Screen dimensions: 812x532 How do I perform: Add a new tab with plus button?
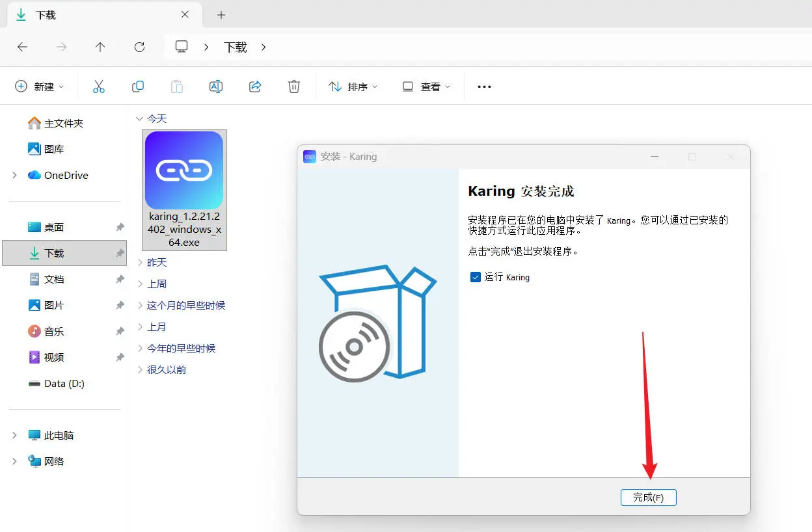coord(221,15)
